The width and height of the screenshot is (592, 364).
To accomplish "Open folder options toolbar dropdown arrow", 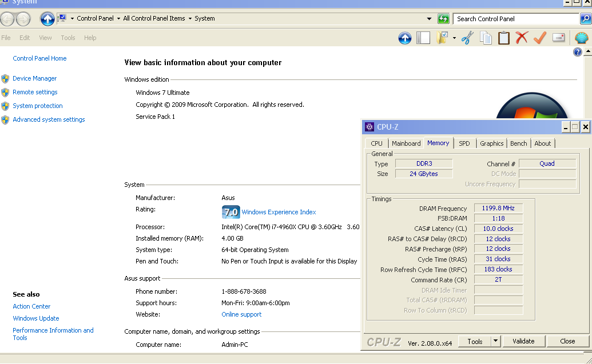I will pos(454,38).
